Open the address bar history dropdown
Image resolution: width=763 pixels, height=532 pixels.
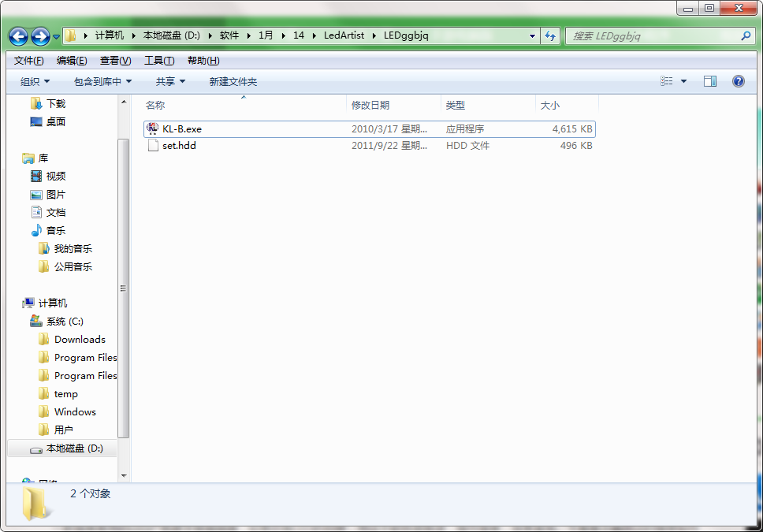click(x=531, y=35)
